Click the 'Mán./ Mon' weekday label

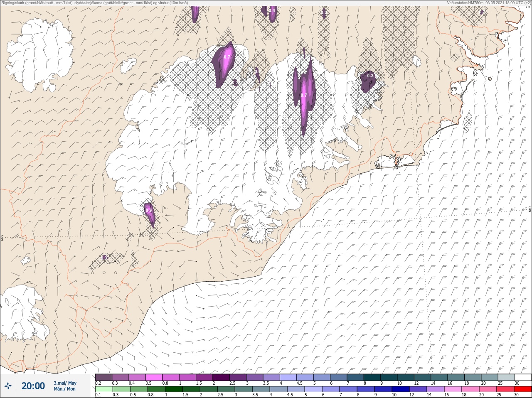coord(64,389)
